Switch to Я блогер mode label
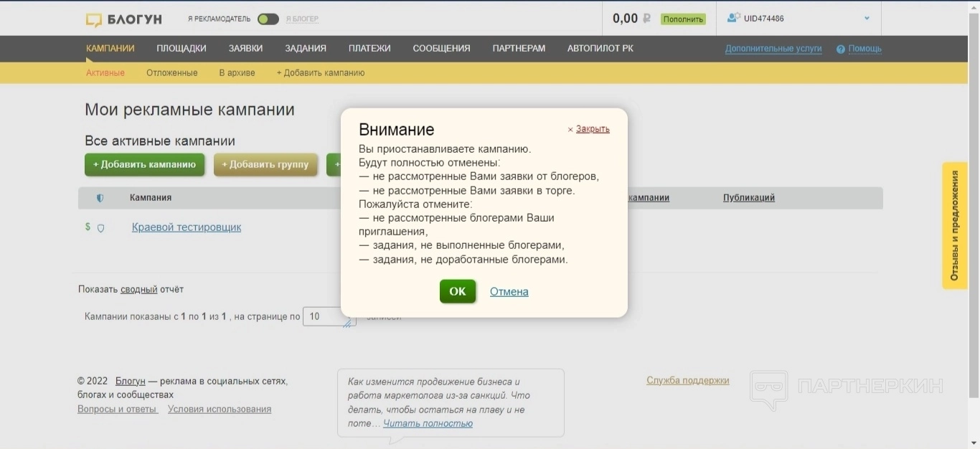Image resolution: width=980 pixels, height=449 pixels. pyautogui.click(x=302, y=19)
